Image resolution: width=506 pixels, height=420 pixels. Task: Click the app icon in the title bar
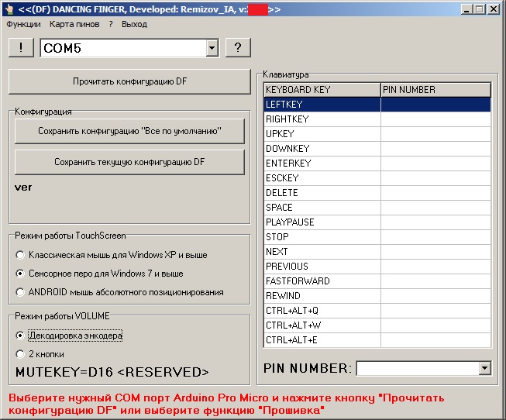[x=9, y=9]
